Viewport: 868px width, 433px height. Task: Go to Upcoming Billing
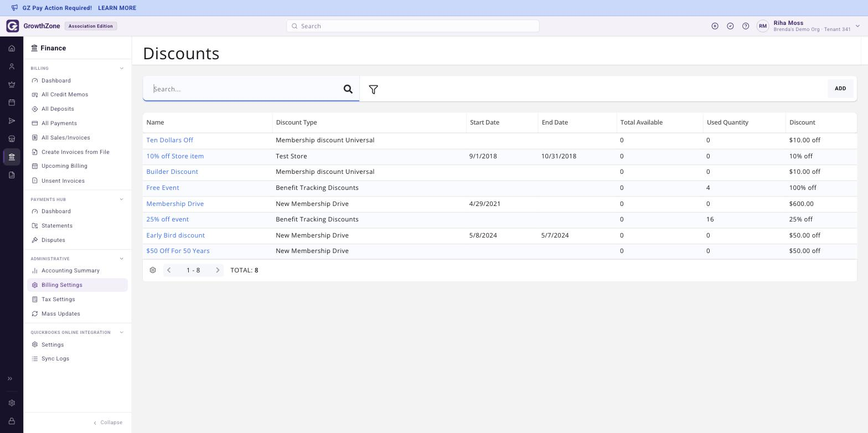pyautogui.click(x=64, y=166)
